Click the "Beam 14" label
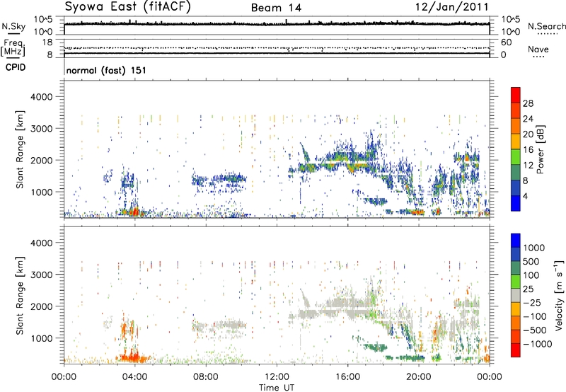The image size is (566, 392). pos(276,8)
